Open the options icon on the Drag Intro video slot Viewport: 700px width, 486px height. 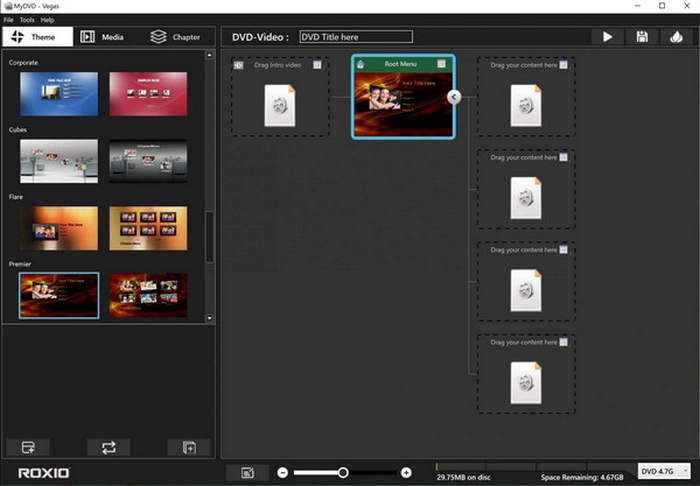(x=317, y=65)
